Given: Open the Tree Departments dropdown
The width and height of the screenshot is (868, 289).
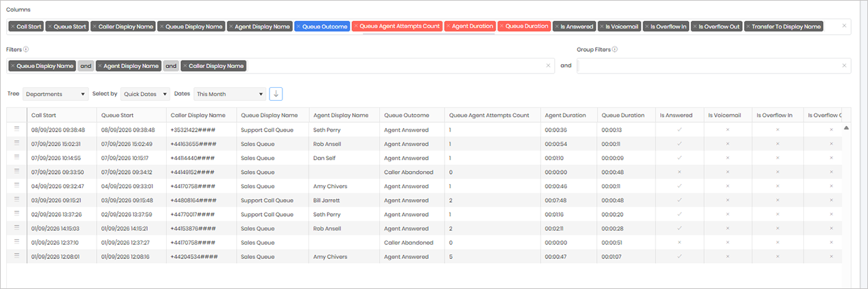Looking at the screenshot, I should pos(56,94).
